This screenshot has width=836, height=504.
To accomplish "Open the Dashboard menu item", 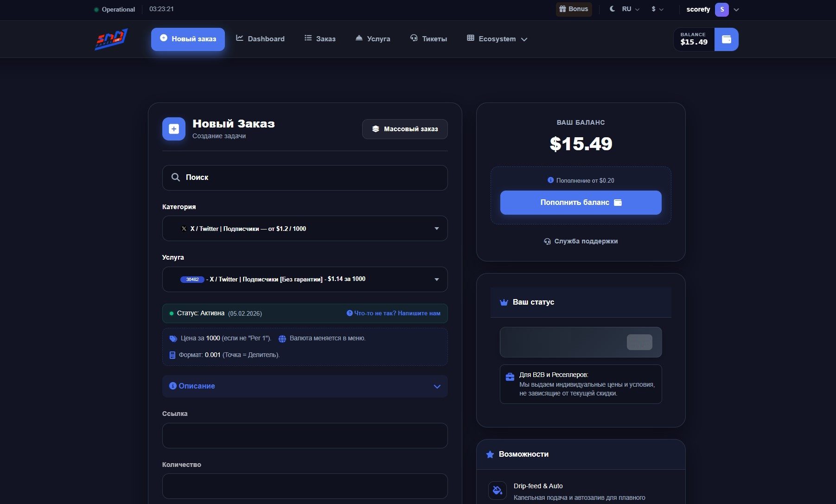I will coord(260,39).
